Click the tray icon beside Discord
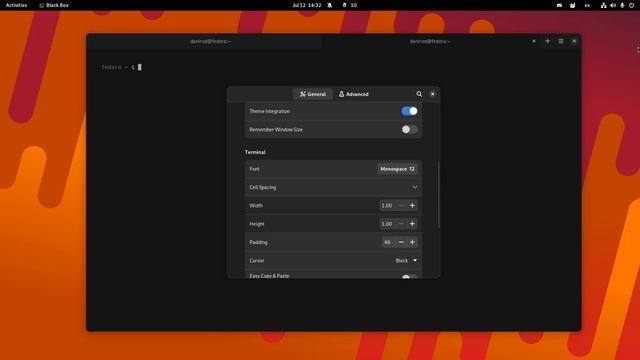Screen dimensions: 640x360 (572, 5)
